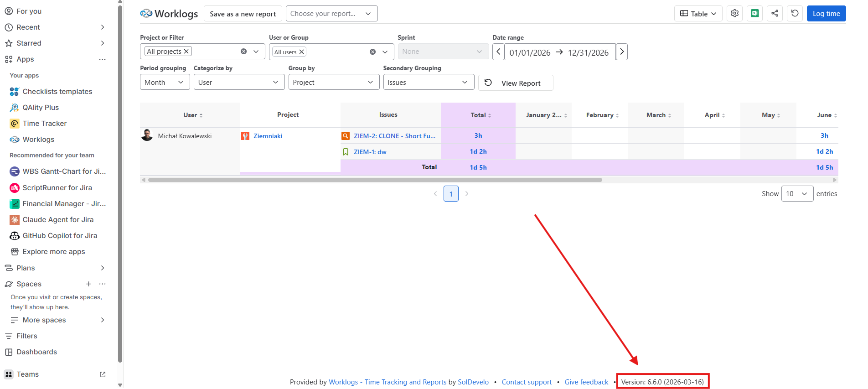Open the Group by Project dropdown

coord(334,83)
